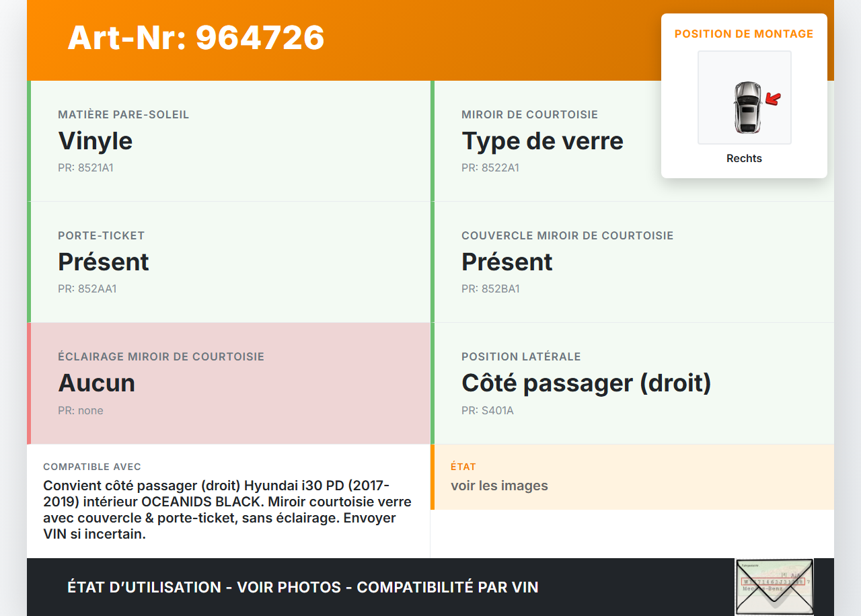
Task: Click the Côté passager (droit) value
Action: coord(586,383)
